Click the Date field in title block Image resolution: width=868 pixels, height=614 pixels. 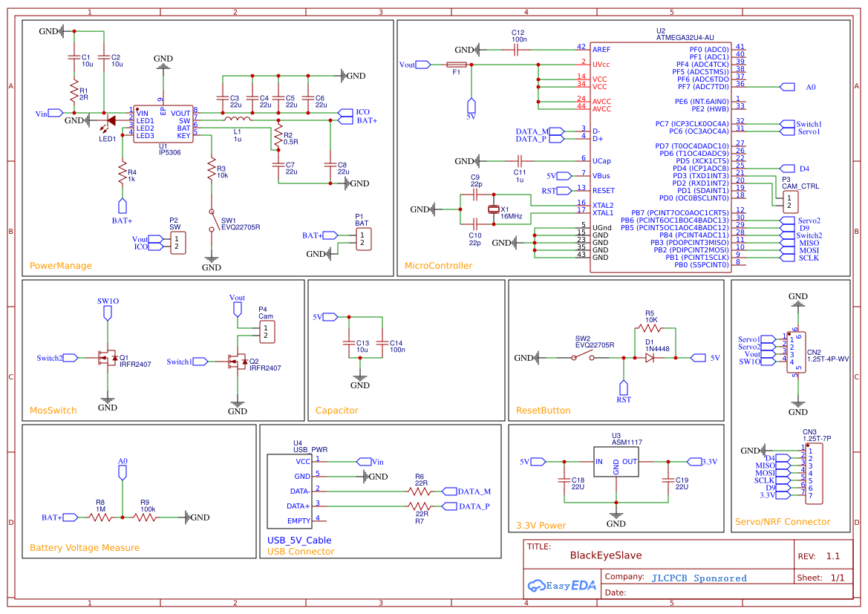tap(616, 592)
